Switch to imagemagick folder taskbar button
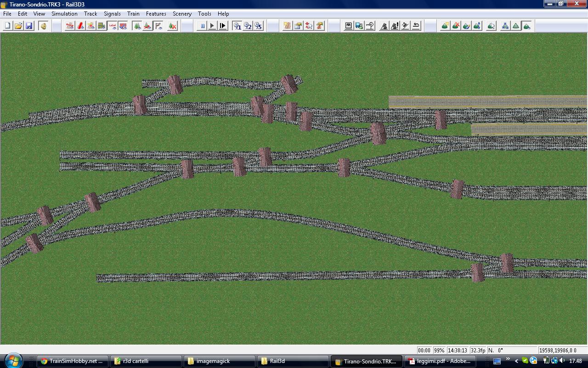 pyautogui.click(x=219, y=361)
